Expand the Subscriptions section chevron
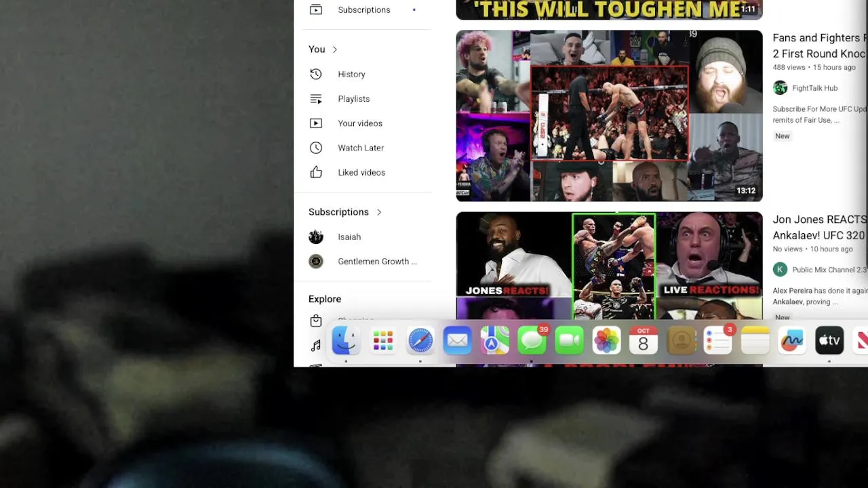This screenshot has height=488, width=868. (x=379, y=212)
